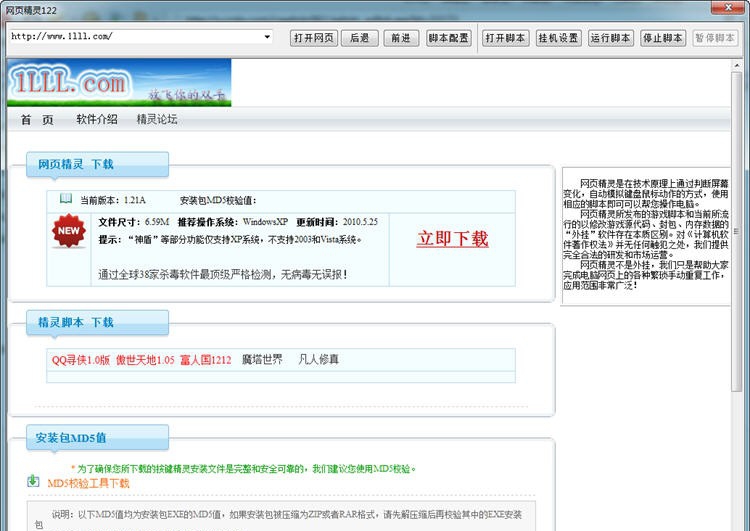Click inside the URL address field
Viewport: 750px width, 531px height.
(x=130, y=37)
